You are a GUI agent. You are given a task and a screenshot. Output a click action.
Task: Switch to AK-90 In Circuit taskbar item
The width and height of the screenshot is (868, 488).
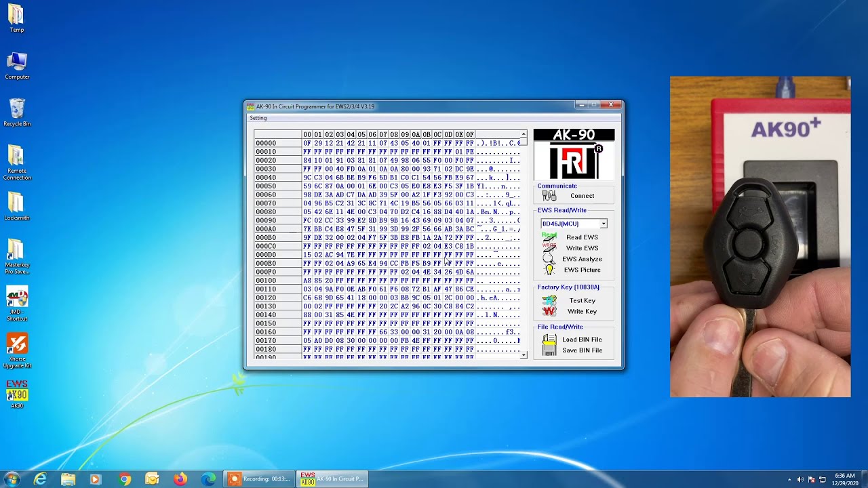(332, 479)
